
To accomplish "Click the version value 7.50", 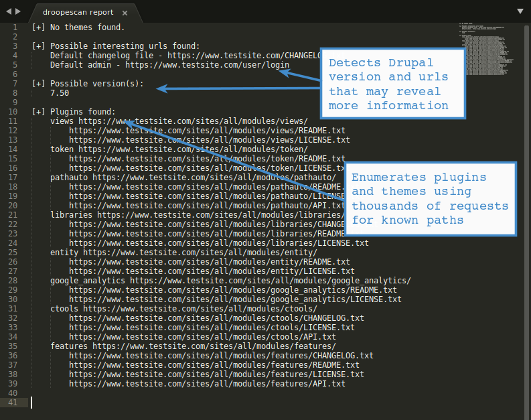I will point(60,93).
